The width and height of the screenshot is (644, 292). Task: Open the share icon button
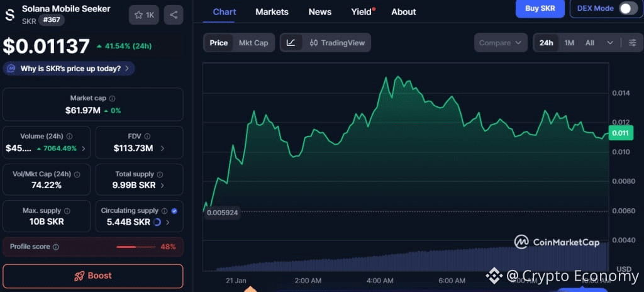[x=174, y=15]
